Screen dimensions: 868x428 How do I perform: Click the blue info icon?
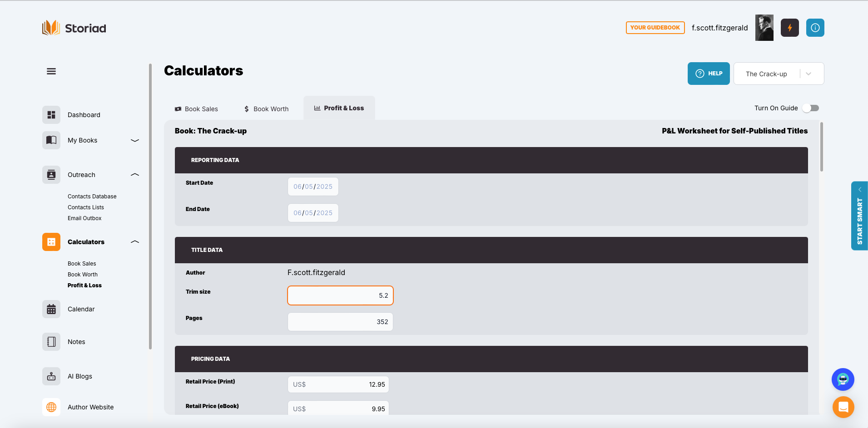coord(815,28)
